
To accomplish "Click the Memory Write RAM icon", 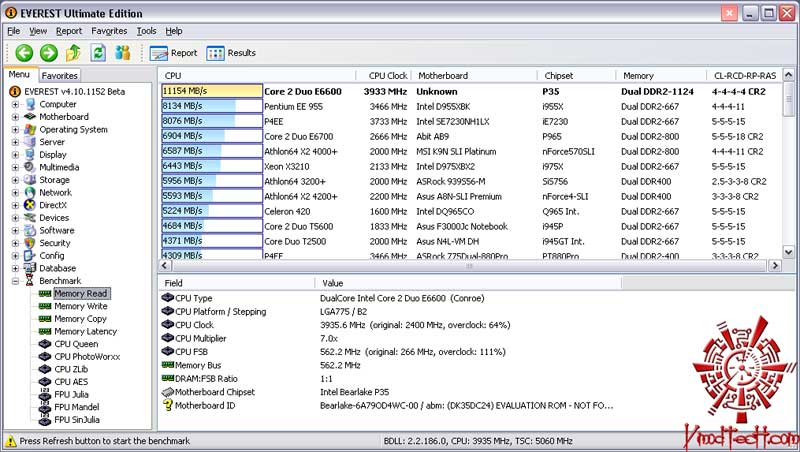I will click(x=45, y=306).
